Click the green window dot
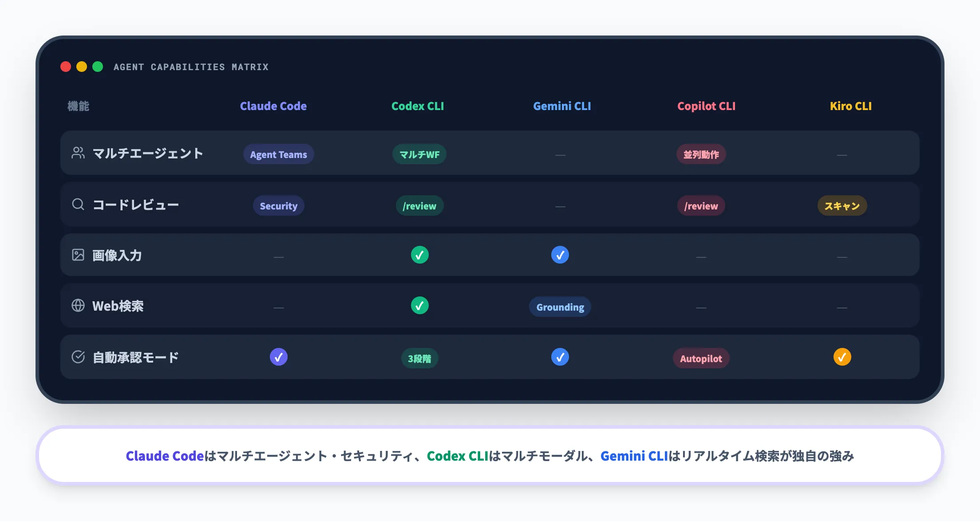This screenshot has width=980, height=521. tap(98, 67)
